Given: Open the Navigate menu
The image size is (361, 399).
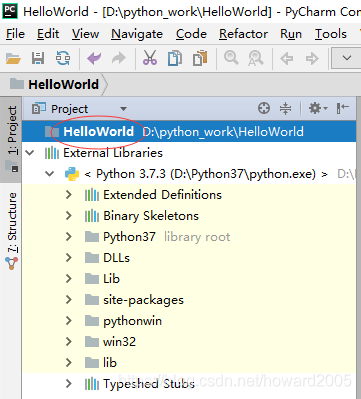Looking at the screenshot, I should pyautogui.click(x=137, y=34).
